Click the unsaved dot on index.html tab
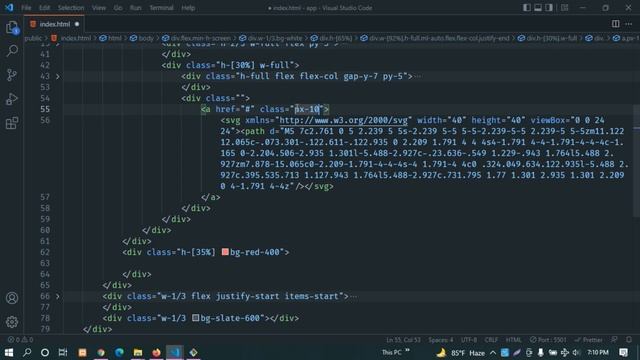Image resolution: width=640 pixels, height=360 pixels. [x=77, y=24]
